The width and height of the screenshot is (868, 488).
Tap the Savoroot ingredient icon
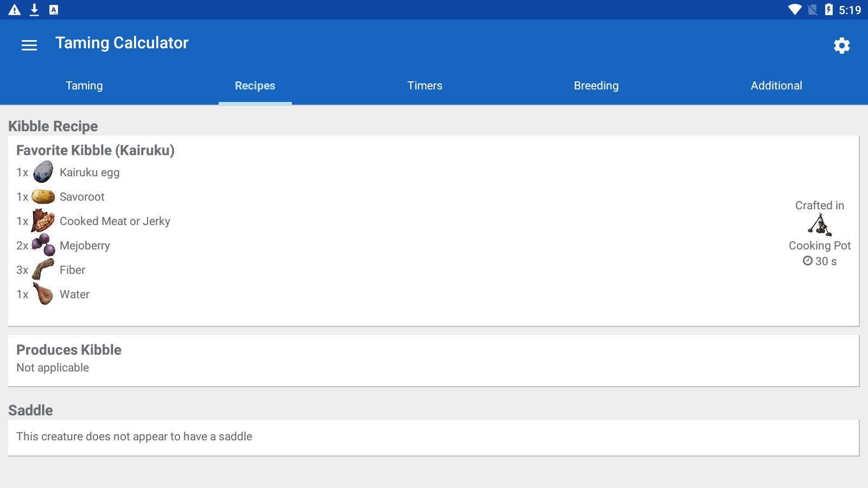[43, 197]
